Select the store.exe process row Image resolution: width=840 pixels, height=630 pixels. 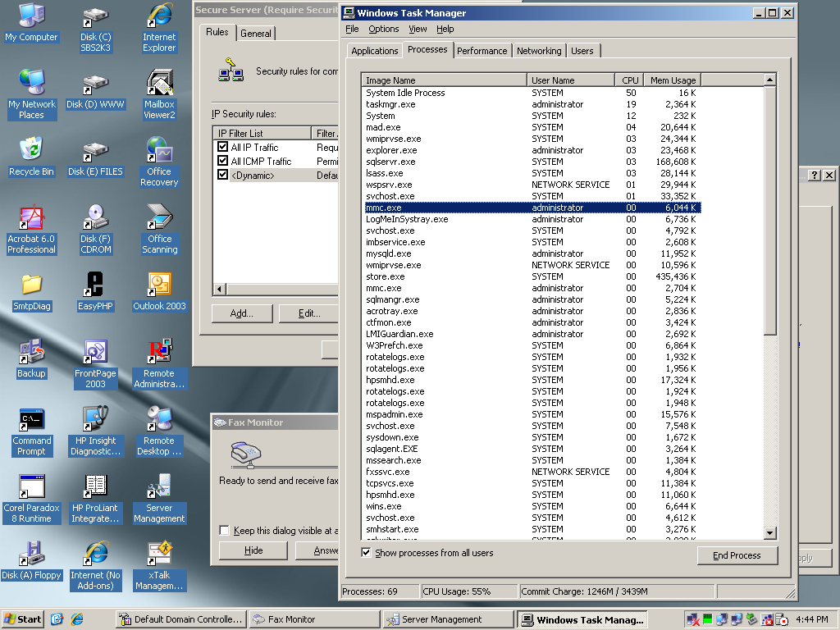531,276
